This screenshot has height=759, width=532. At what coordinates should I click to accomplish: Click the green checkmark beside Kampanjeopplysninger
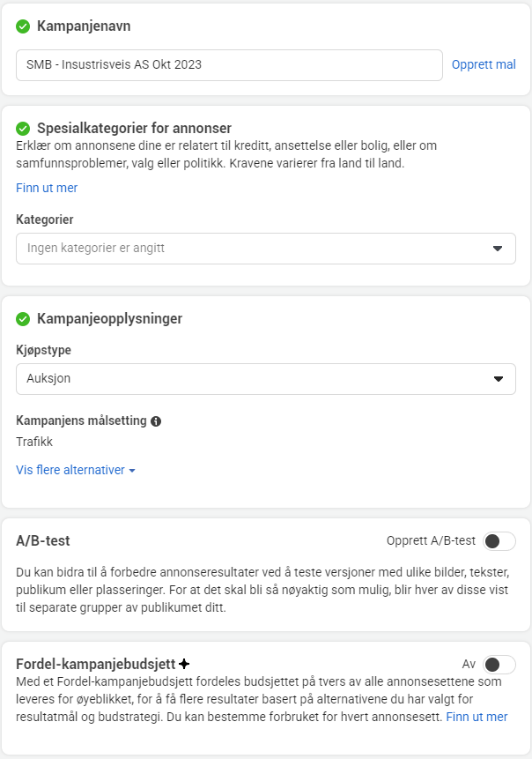[x=23, y=319]
